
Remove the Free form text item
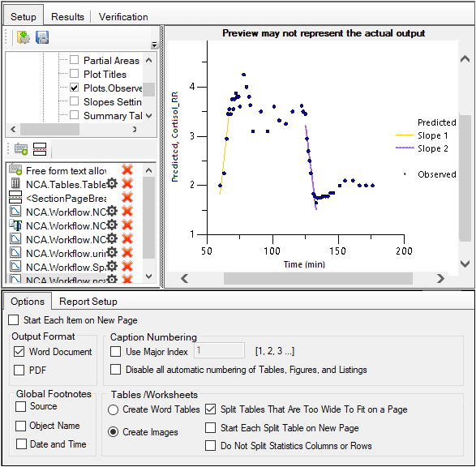coord(127,170)
